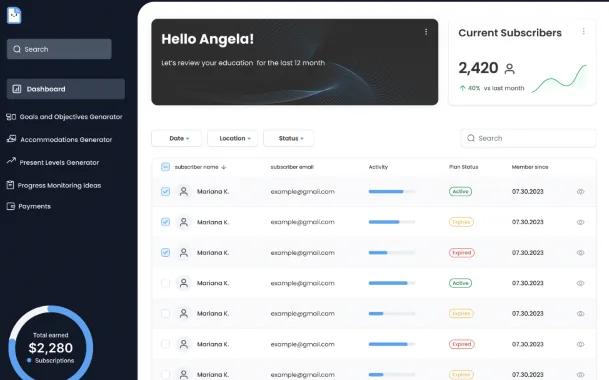Click the "2,420" subscriber count
This screenshot has height=380, width=609.
click(x=478, y=68)
